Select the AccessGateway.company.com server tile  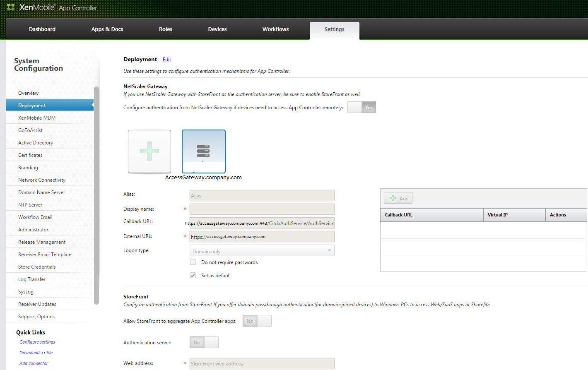point(203,151)
